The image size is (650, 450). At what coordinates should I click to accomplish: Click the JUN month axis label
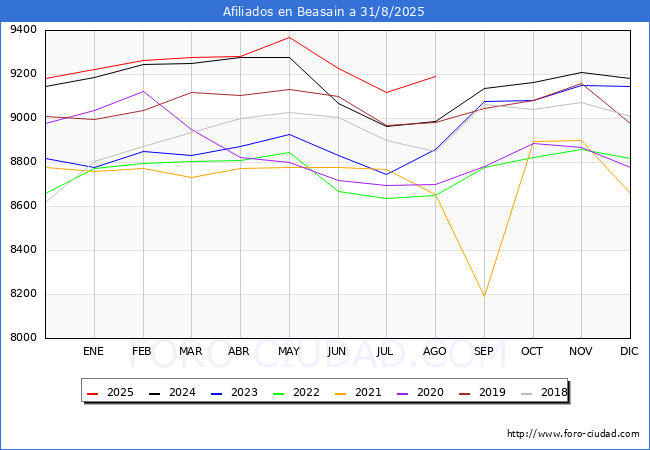[x=337, y=351]
